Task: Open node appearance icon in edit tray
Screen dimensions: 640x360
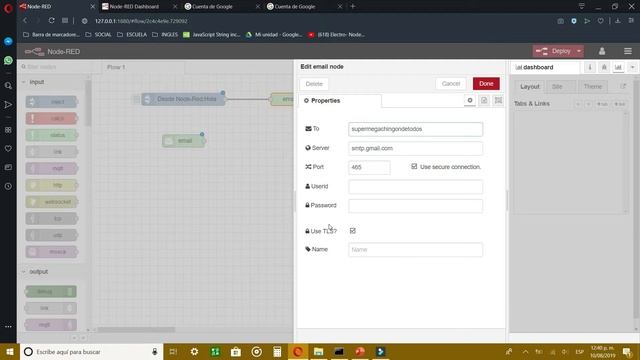Action: (498, 100)
